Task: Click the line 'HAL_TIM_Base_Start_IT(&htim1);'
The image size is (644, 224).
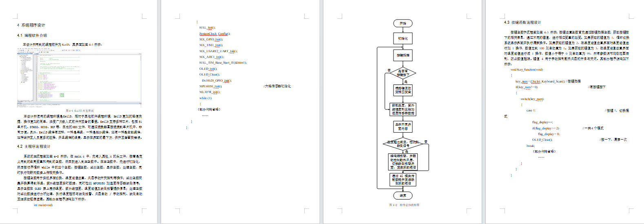Action: click(223, 63)
